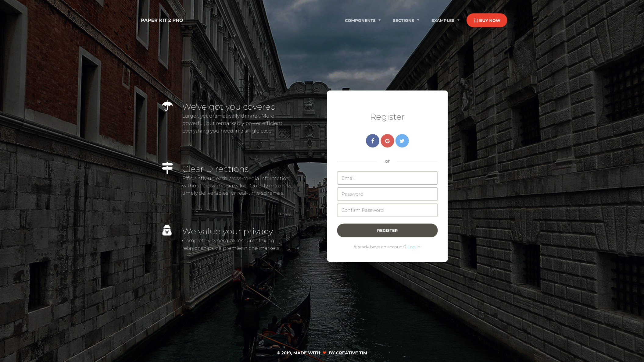Click the REGISTER submit button
644x362 pixels.
387,230
